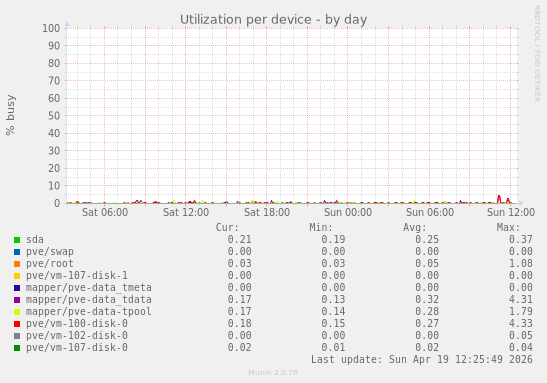This screenshot has width=547, height=383.
Task: Click the 'Avg:' column header
Action: (415, 227)
